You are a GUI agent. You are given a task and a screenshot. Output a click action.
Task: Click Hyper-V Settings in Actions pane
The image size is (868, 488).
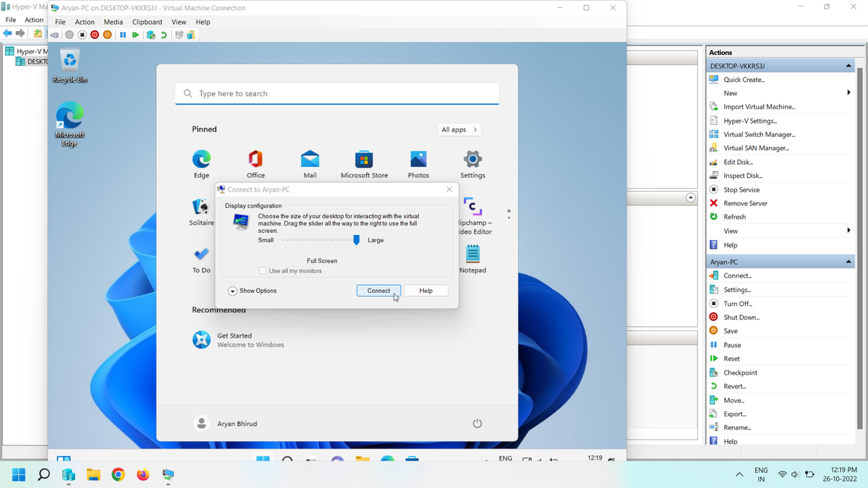point(750,121)
